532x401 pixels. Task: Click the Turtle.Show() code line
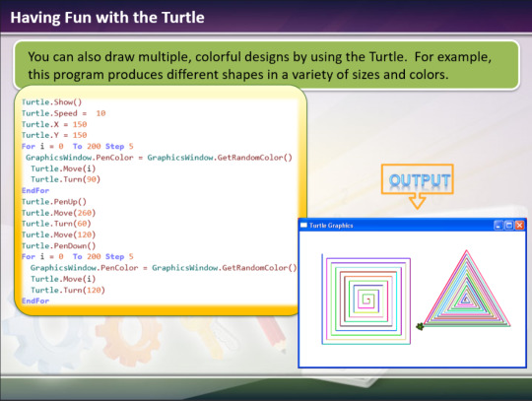51,102
